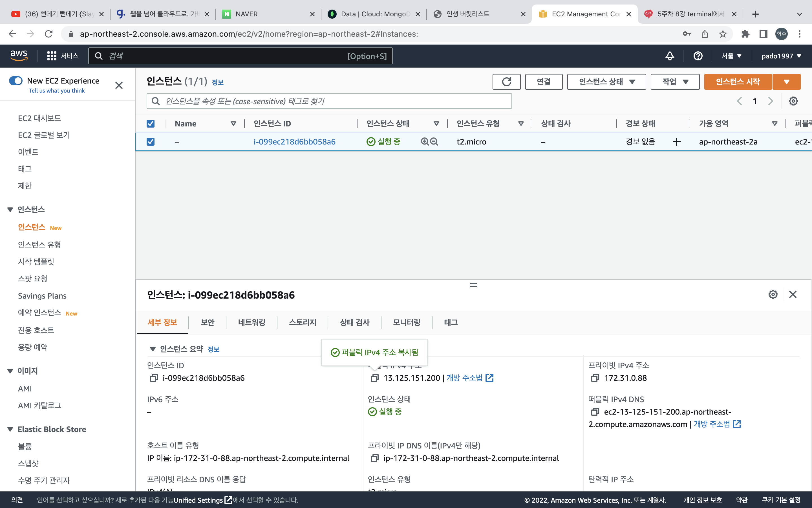This screenshot has width=812, height=508.
Task: Sort by the Name column arrow
Action: coord(233,124)
